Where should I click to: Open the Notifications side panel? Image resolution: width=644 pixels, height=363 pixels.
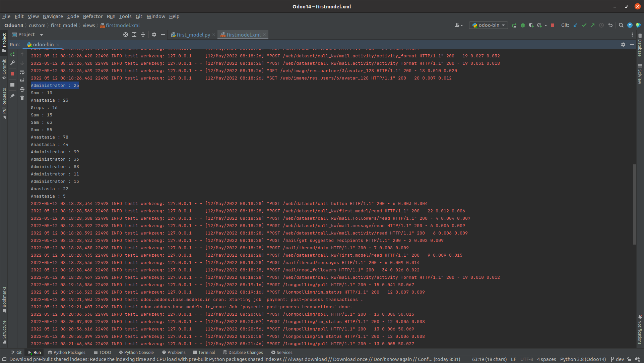pos(640,330)
